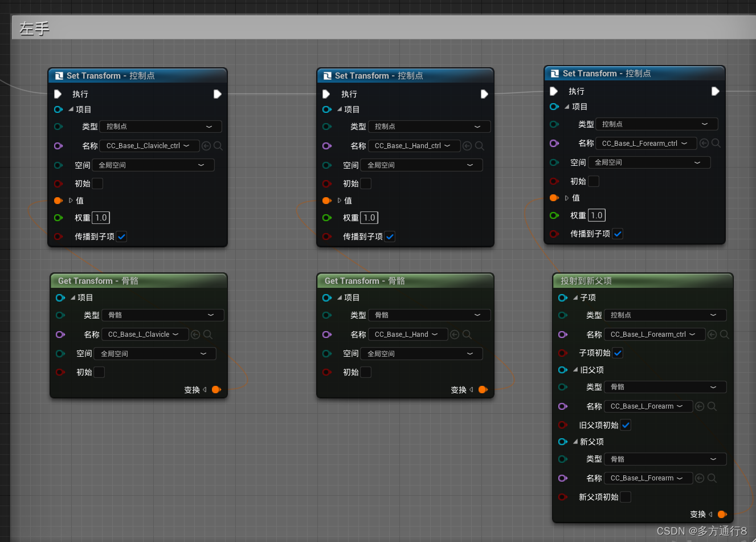Toggle the 子项初始 checkbox in 投射到新父项

[x=618, y=353]
